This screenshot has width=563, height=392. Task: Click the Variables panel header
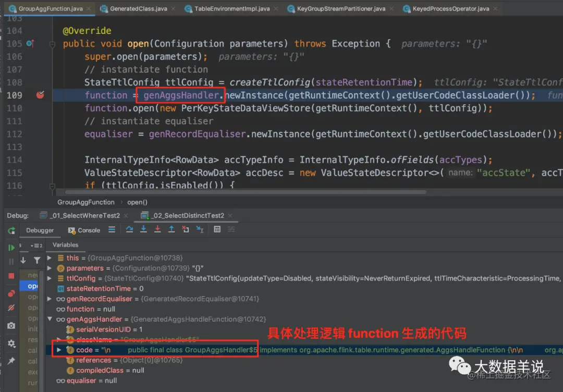pos(65,245)
